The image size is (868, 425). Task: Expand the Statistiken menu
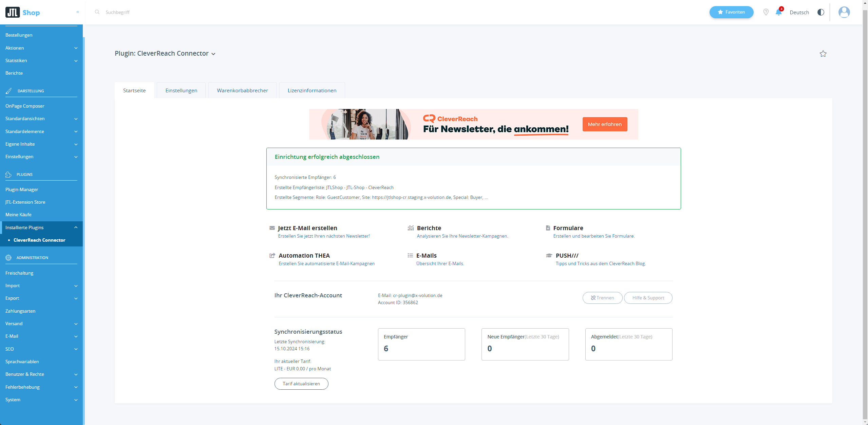pos(41,60)
